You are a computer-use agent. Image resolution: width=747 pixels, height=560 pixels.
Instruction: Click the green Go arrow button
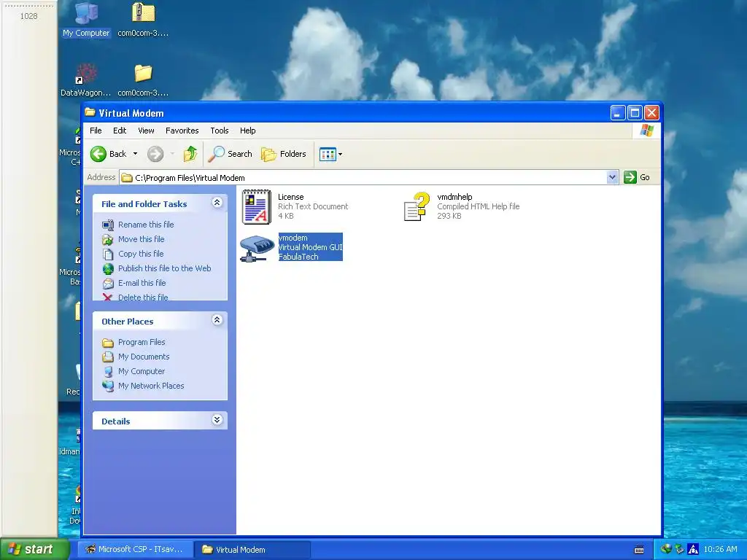(630, 177)
